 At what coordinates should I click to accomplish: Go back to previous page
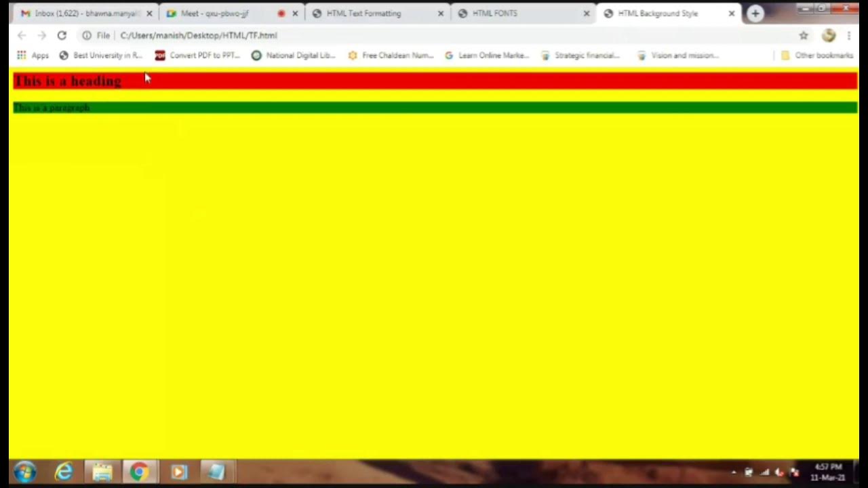coord(22,35)
